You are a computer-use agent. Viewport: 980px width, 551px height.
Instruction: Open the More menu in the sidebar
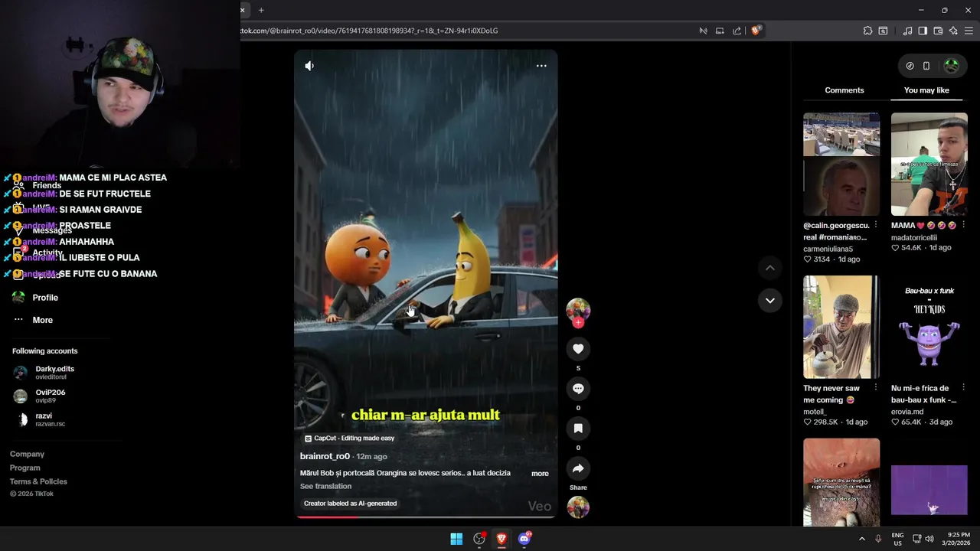click(x=42, y=320)
